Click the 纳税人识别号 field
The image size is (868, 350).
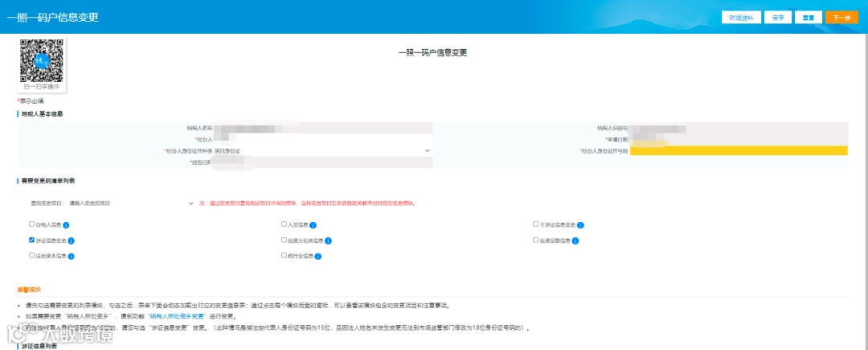(739, 127)
